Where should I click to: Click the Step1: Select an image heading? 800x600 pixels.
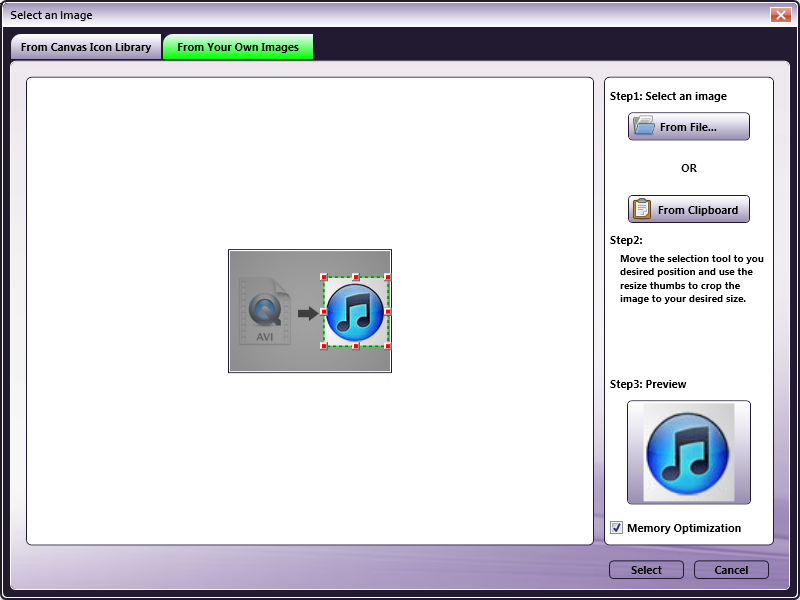pos(668,96)
